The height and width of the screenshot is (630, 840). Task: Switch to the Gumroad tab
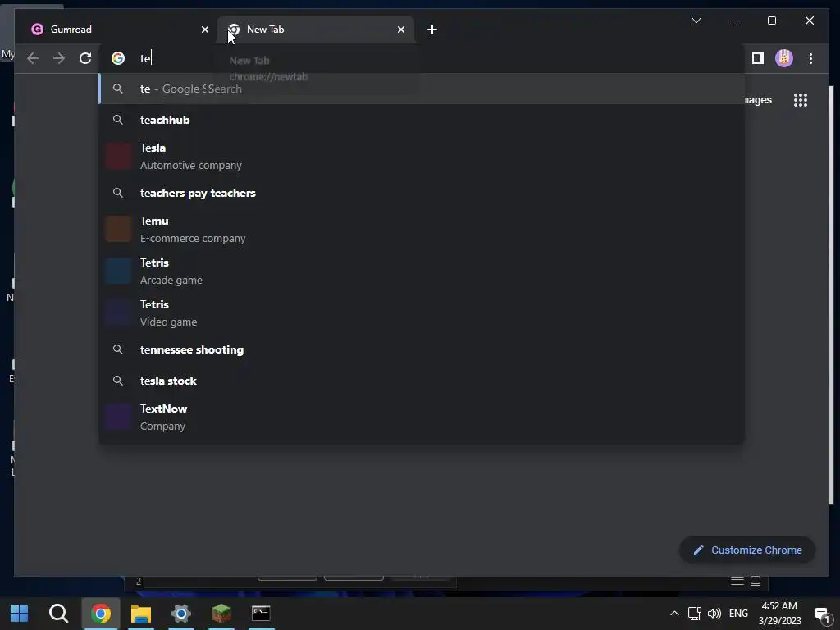[x=115, y=30]
